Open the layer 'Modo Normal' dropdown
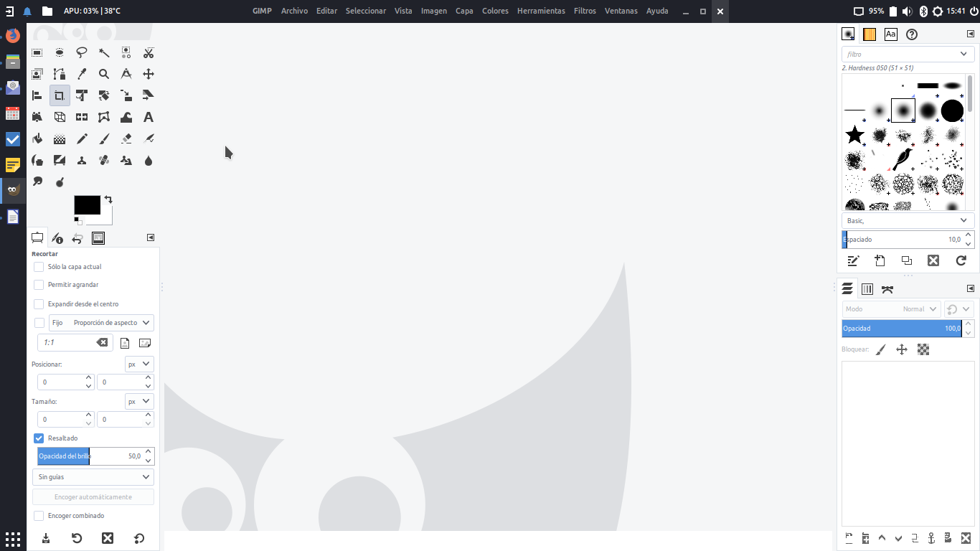The height and width of the screenshot is (551, 980). [x=891, y=309]
